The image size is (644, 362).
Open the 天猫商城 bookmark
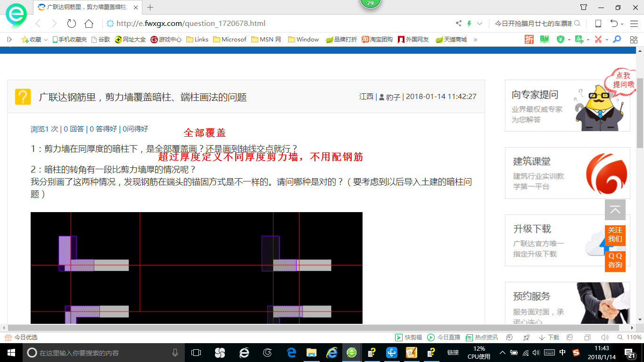[451, 40]
